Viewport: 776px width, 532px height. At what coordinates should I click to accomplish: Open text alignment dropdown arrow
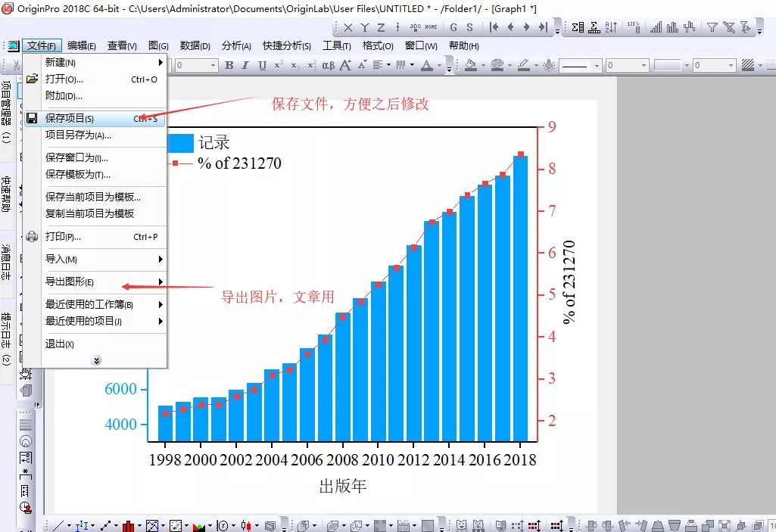[388, 65]
